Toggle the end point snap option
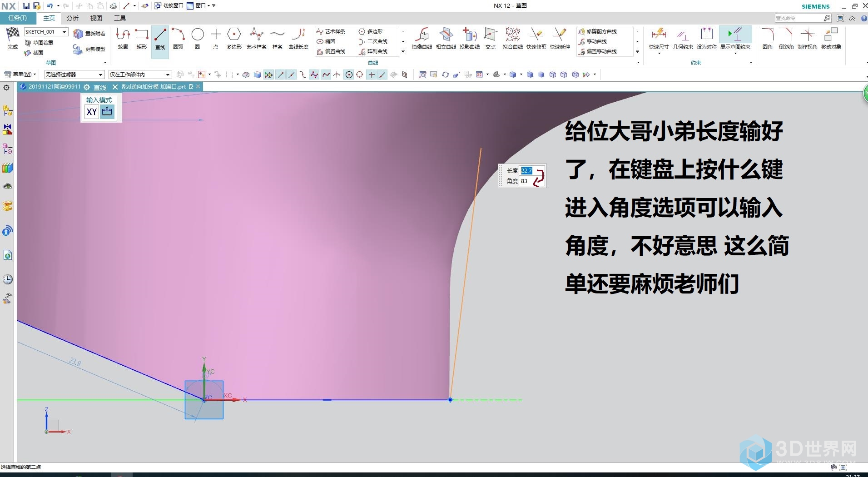The height and width of the screenshot is (477, 868). point(281,75)
